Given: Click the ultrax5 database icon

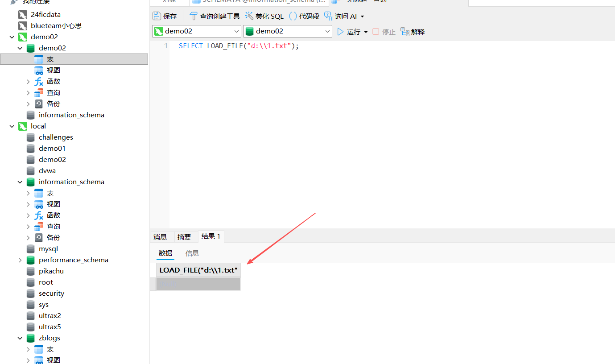Looking at the screenshot, I should click(30, 327).
